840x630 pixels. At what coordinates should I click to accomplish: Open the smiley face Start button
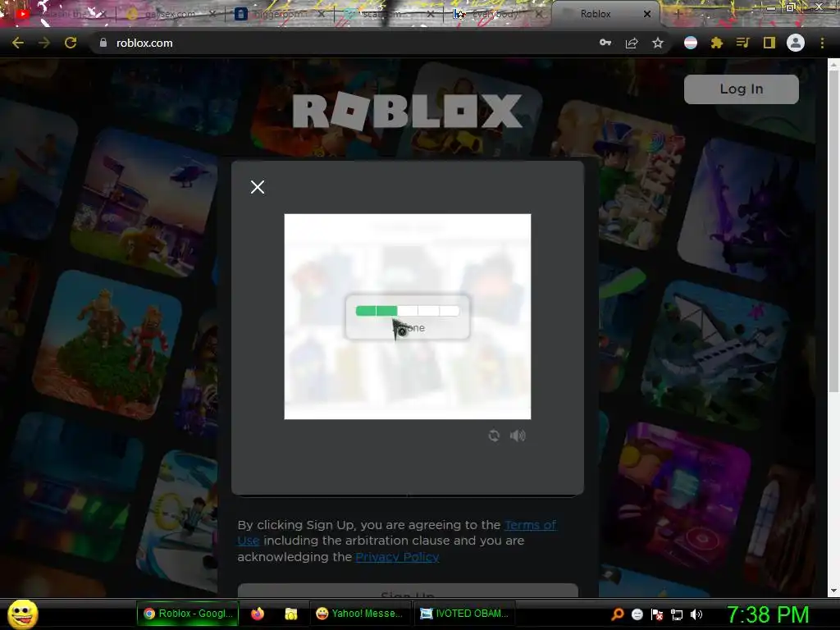pyautogui.click(x=22, y=614)
